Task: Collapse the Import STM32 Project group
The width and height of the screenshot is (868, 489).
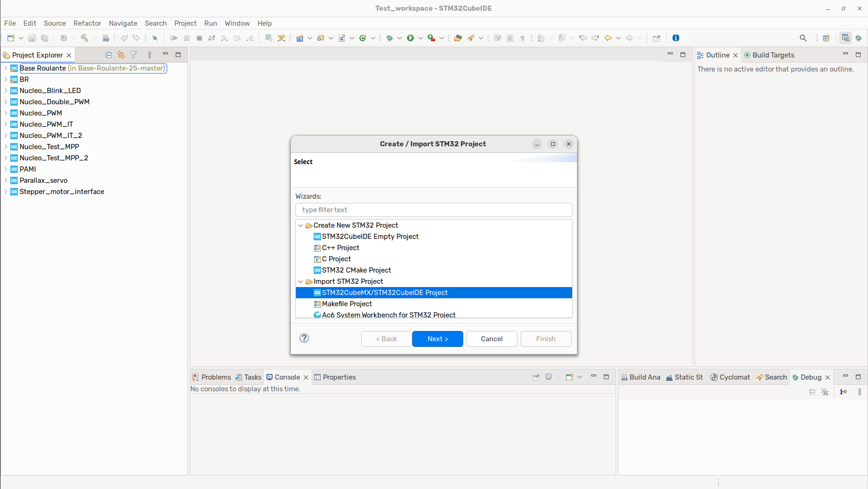Action: pyautogui.click(x=301, y=281)
